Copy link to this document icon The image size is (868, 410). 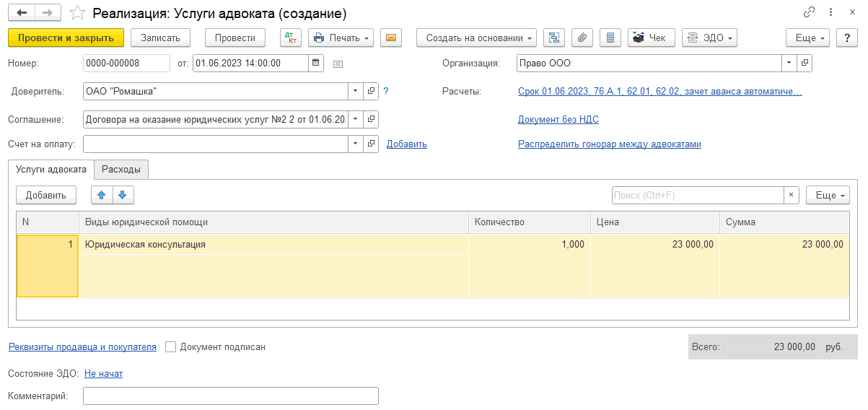(x=809, y=13)
